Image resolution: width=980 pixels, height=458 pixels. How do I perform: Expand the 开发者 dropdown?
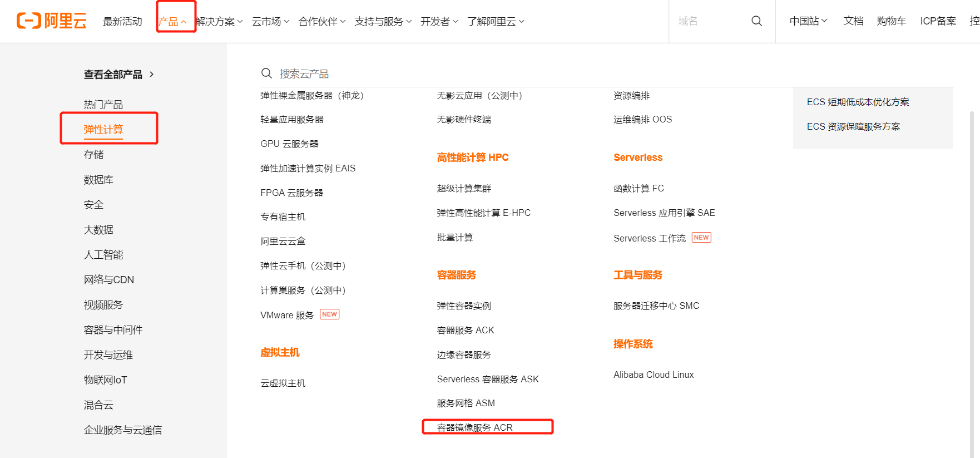[439, 21]
